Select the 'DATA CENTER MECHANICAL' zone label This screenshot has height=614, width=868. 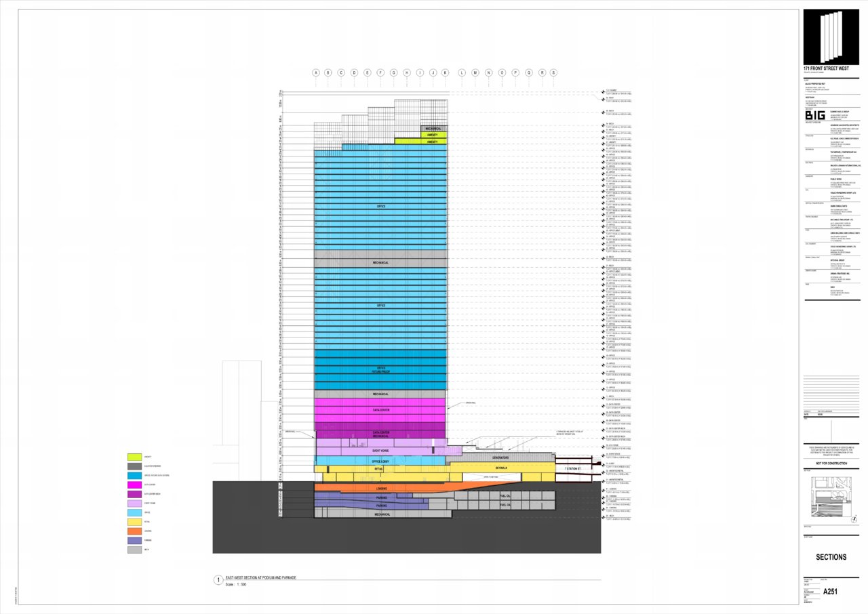coord(380,434)
